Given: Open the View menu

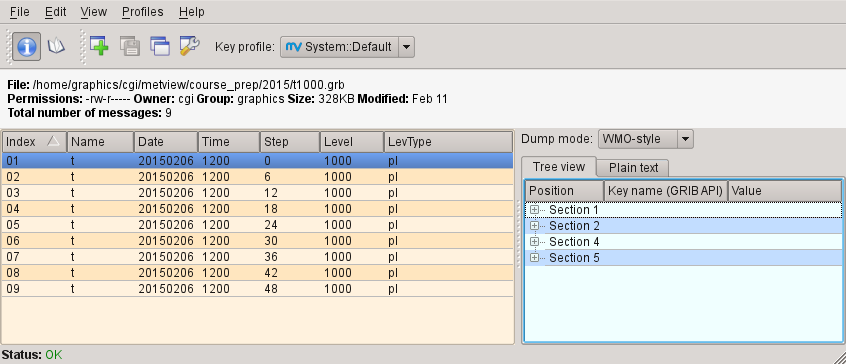Looking at the screenshot, I should [93, 11].
